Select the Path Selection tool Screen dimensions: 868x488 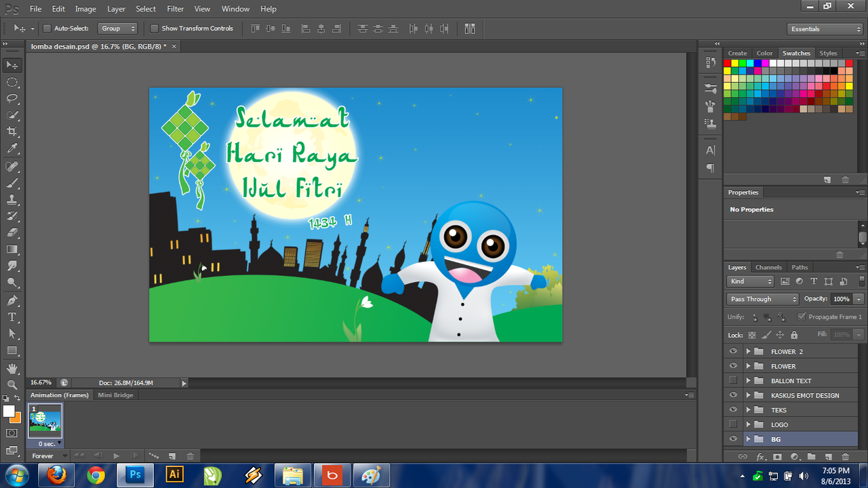click(12, 333)
